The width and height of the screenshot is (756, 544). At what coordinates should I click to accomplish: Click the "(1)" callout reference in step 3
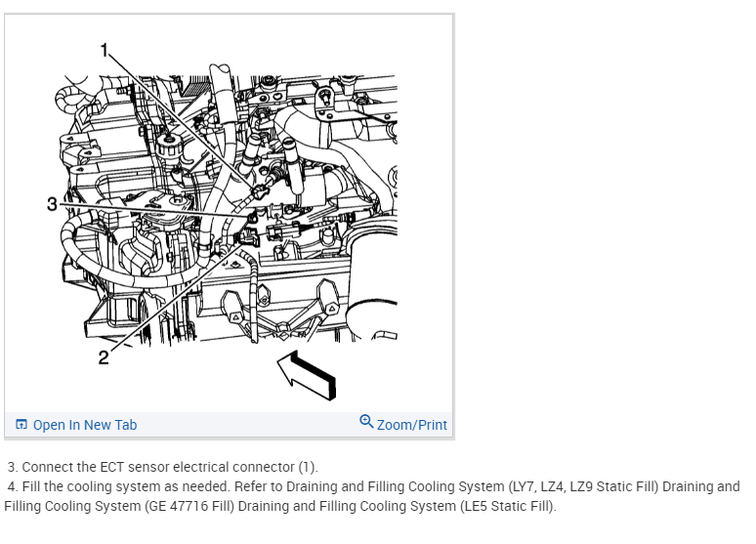click(306, 467)
